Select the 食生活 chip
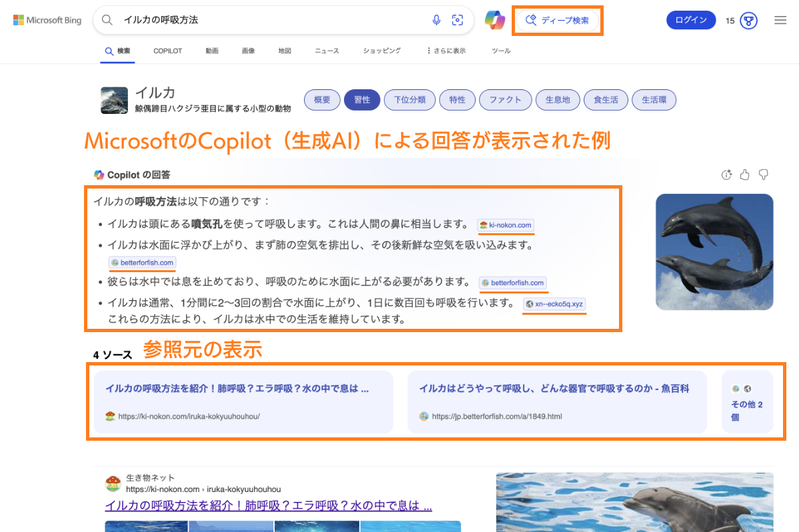The width and height of the screenshot is (799, 532). point(606,100)
